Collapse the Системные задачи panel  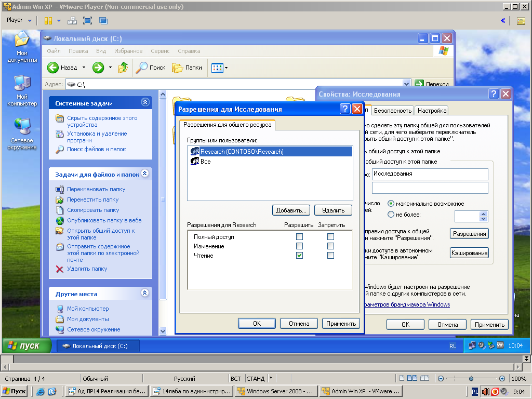point(145,102)
